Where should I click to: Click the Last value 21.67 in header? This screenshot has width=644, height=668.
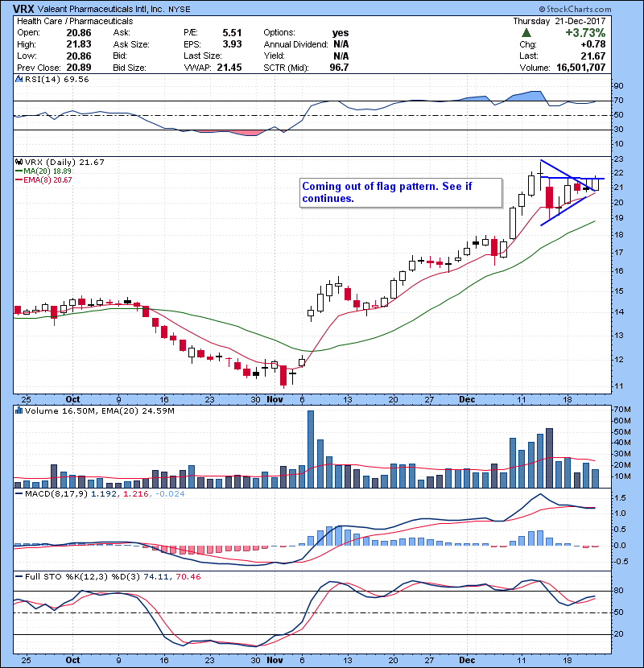pyautogui.click(x=593, y=56)
